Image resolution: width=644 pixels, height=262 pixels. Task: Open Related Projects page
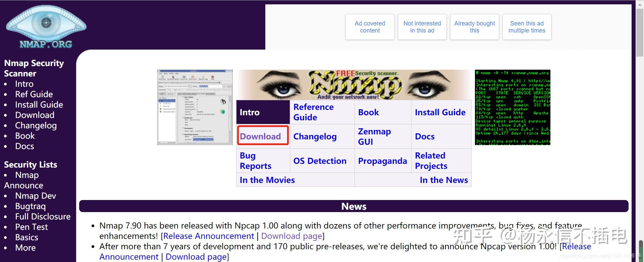click(431, 161)
